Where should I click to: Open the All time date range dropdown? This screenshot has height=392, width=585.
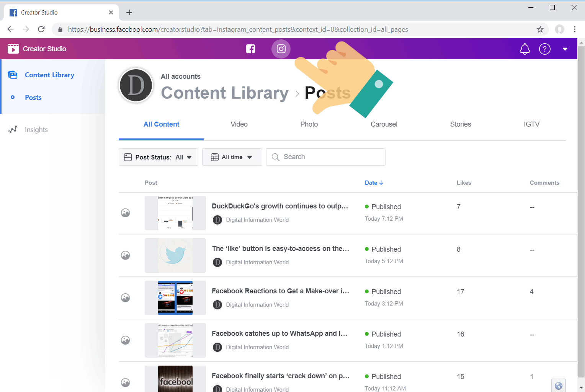click(x=232, y=157)
